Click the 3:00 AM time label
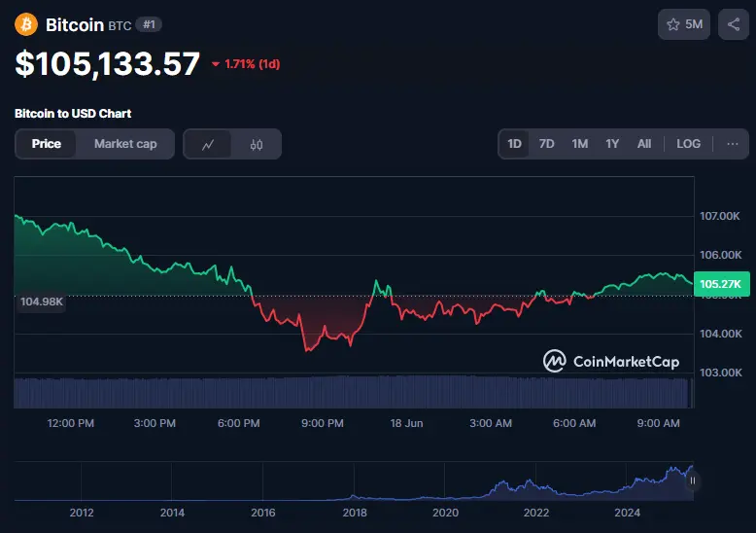Image resolution: width=756 pixels, height=533 pixels. tap(491, 423)
